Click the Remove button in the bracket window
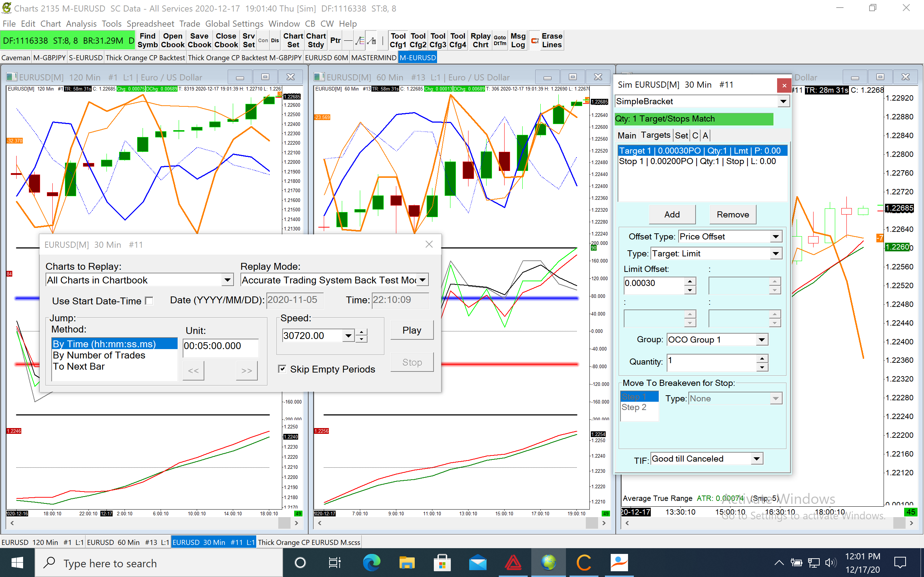This screenshot has width=924, height=577. pyautogui.click(x=732, y=215)
